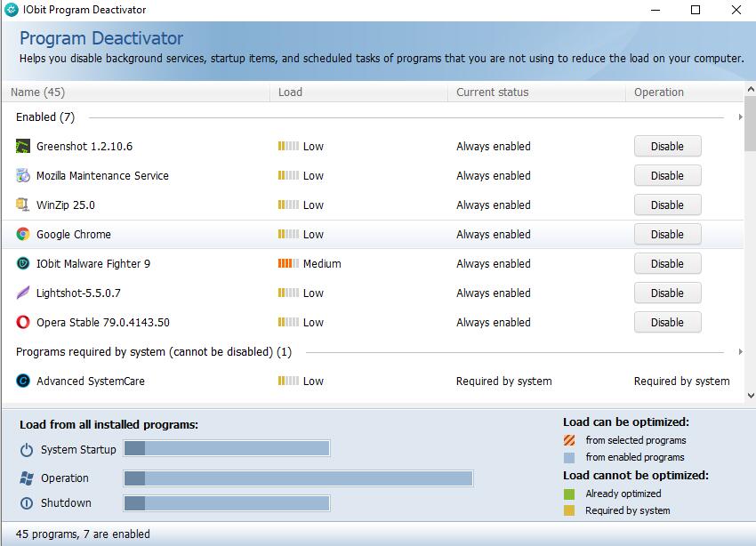Viewport: 756px width, 546px height.
Task: Click the 'Already optimized' green swatch
Action: 569,494
